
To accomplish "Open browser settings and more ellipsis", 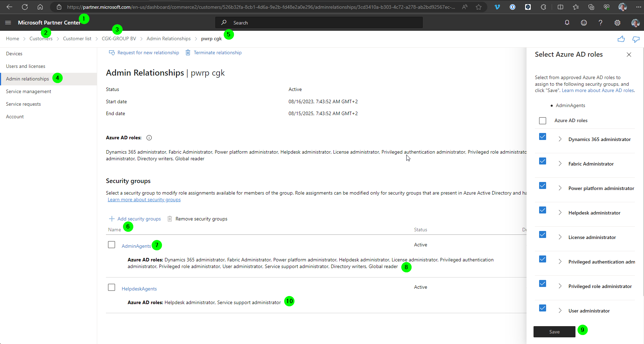I will pos(638,7).
